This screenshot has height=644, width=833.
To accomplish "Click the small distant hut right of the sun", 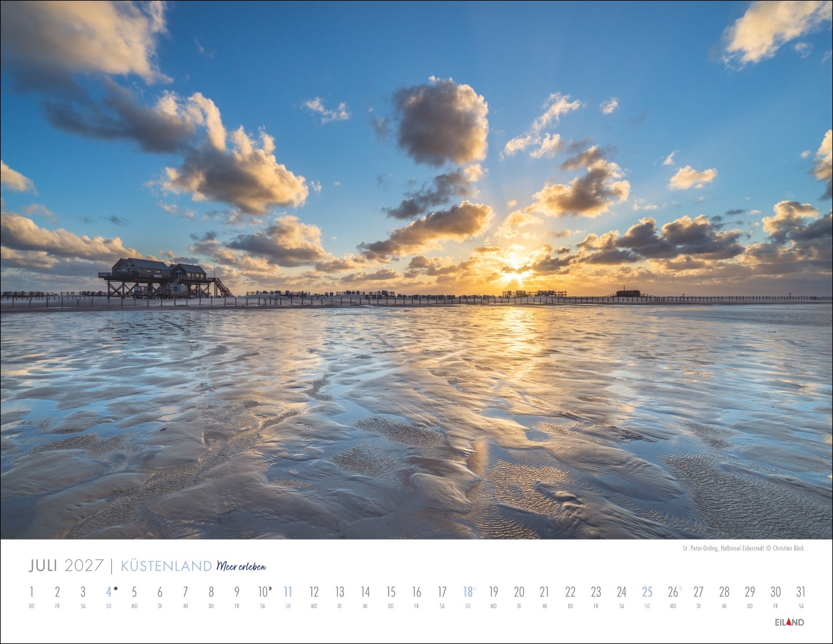I will pyautogui.click(x=628, y=292).
